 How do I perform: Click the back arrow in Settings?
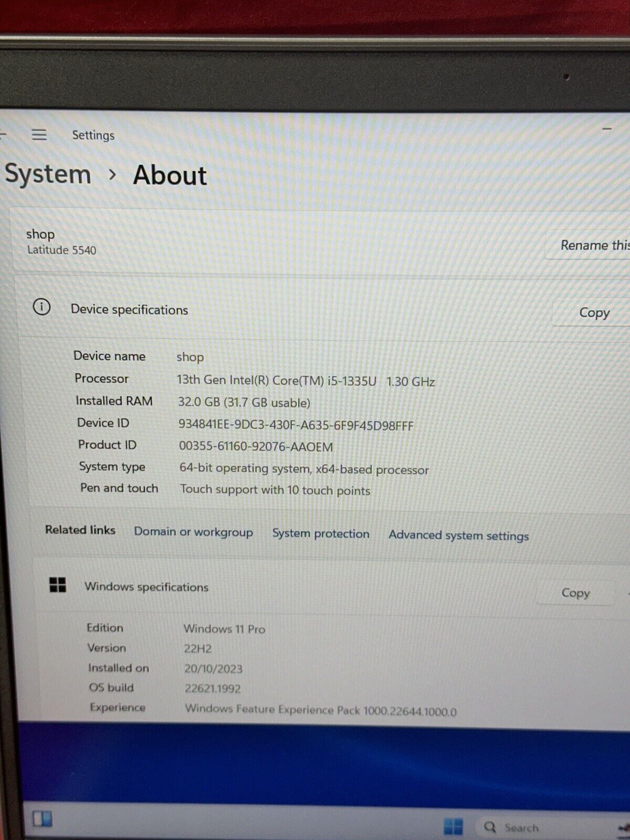(3, 134)
